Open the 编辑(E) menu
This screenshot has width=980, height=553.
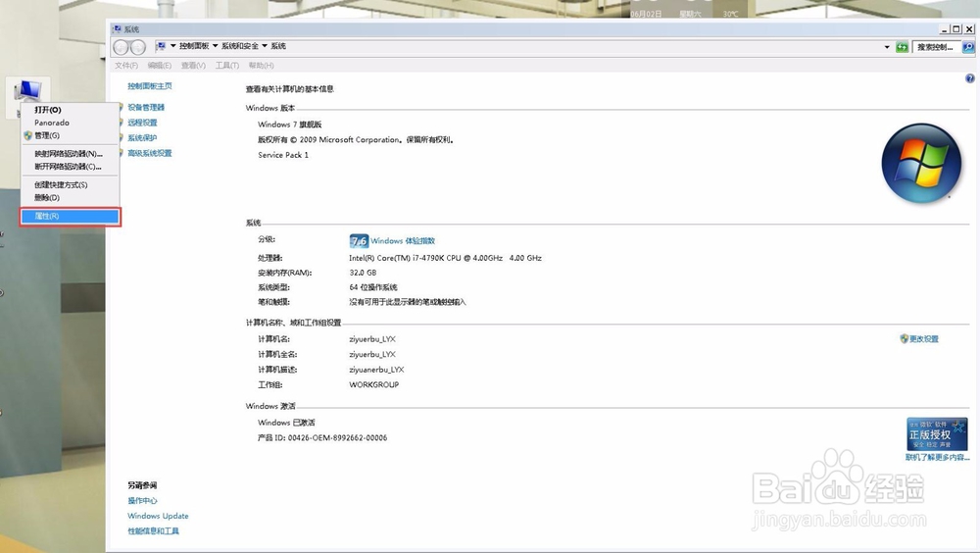[160, 65]
